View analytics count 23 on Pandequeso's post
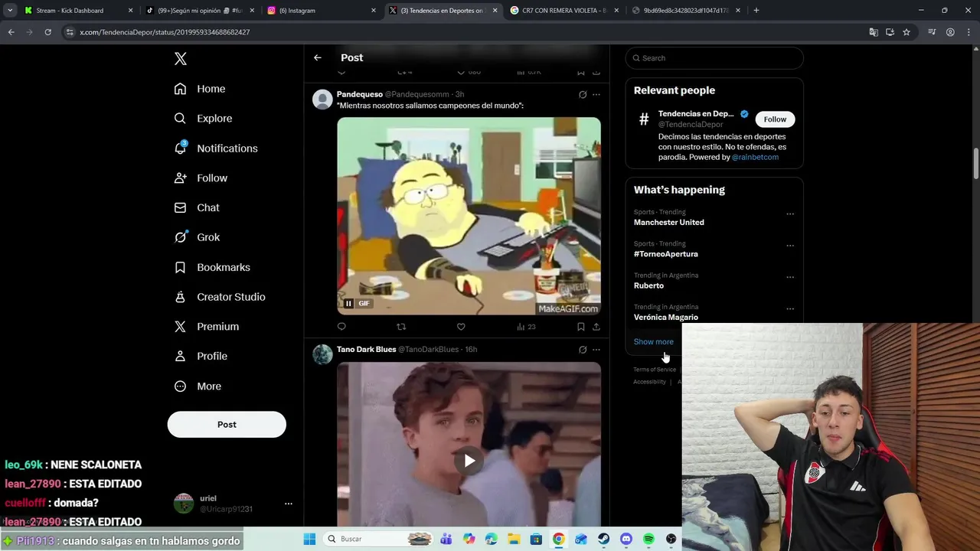Screen dimensions: 980x551 coord(526,327)
